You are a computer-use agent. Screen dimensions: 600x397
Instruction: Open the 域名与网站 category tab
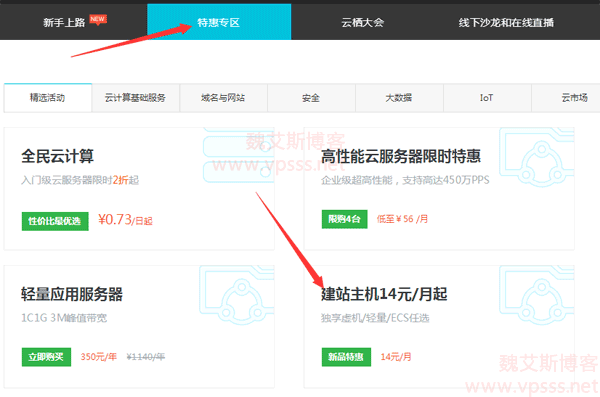pyautogui.click(x=223, y=98)
